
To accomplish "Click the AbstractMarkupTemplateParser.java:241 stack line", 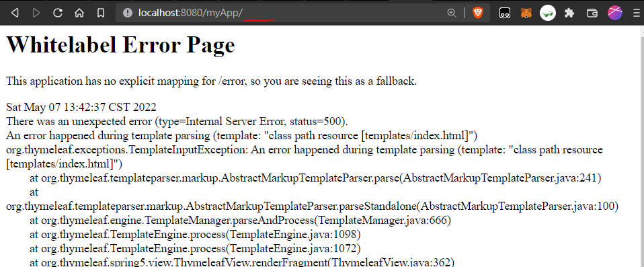I will tap(315, 178).
